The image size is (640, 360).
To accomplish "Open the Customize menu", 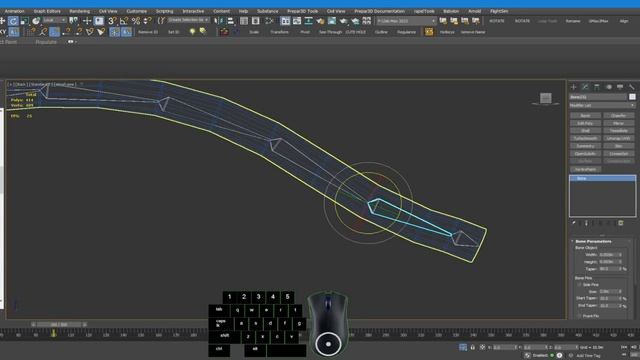I will pos(136,11).
